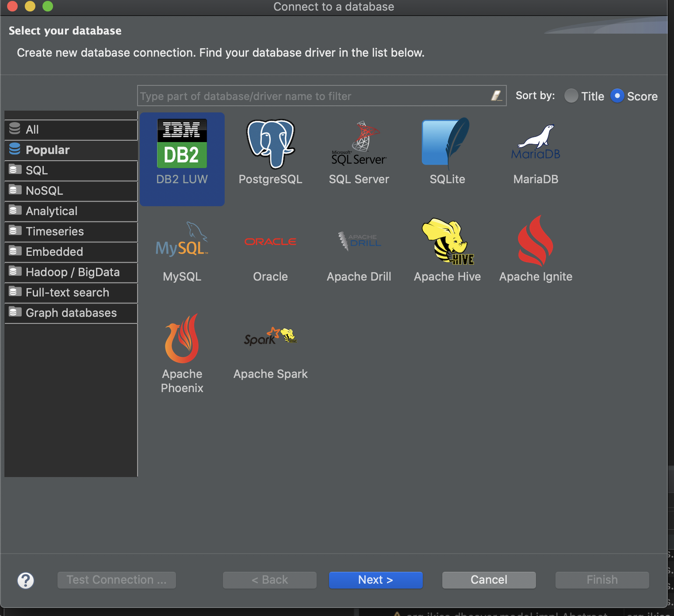Pick the Oracle driver icon

270,242
